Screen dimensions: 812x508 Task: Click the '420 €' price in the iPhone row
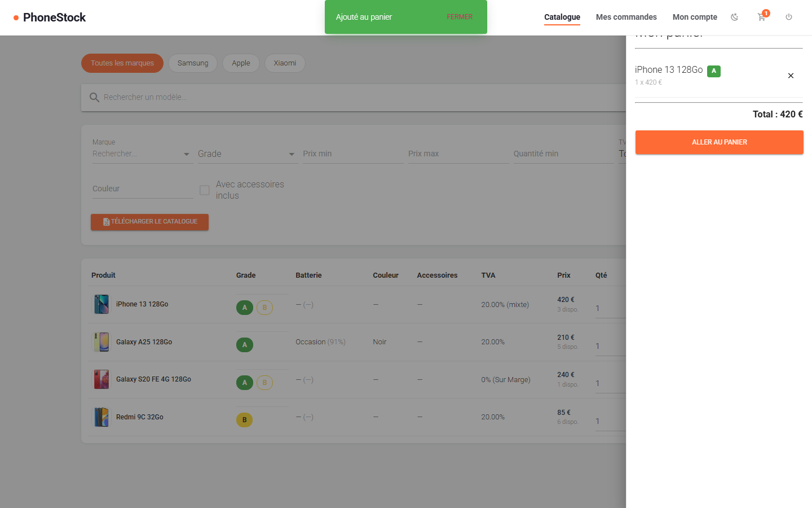[x=566, y=300]
